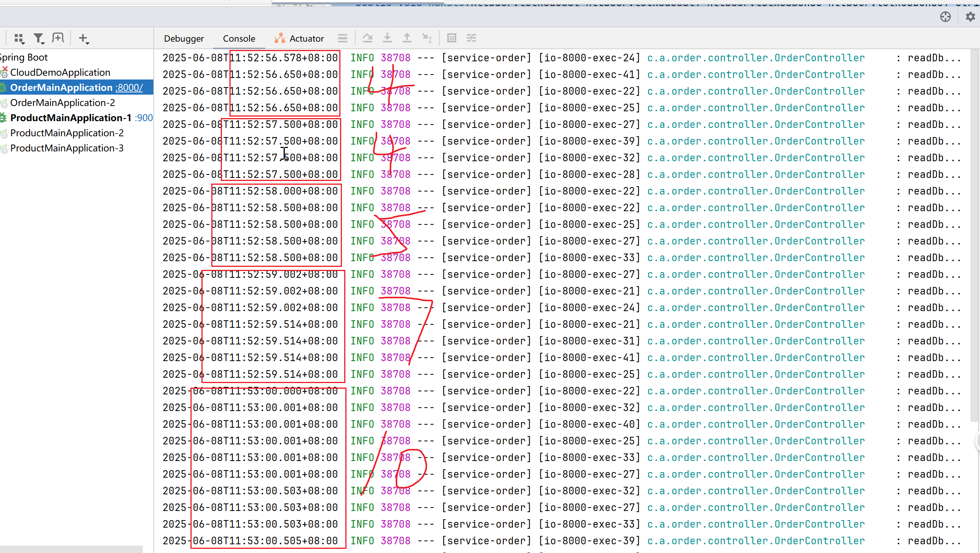Image resolution: width=980 pixels, height=553 pixels.
Task: Click the crosshair target icon at top right
Action: 946,17
